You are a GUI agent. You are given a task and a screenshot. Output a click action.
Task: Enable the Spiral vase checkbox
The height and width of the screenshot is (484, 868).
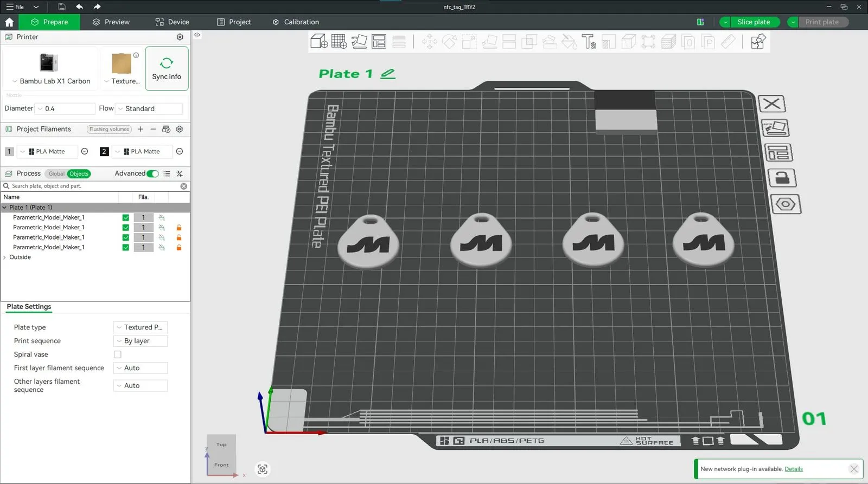coord(117,354)
